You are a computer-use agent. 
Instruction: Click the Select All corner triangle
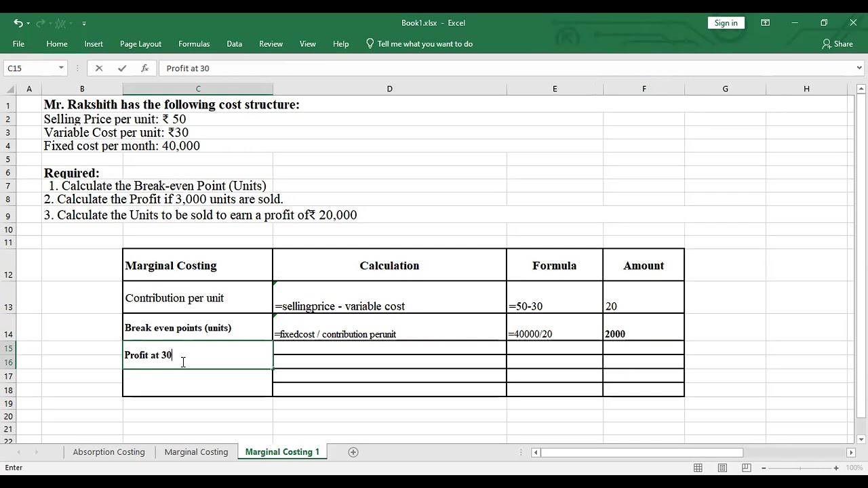click(x=9, y=89)
